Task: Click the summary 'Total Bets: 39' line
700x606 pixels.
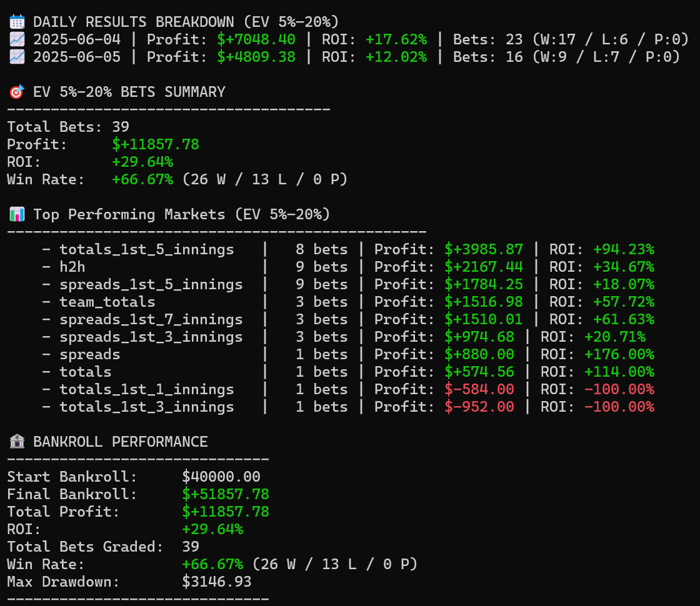Action: coord(68,127)
